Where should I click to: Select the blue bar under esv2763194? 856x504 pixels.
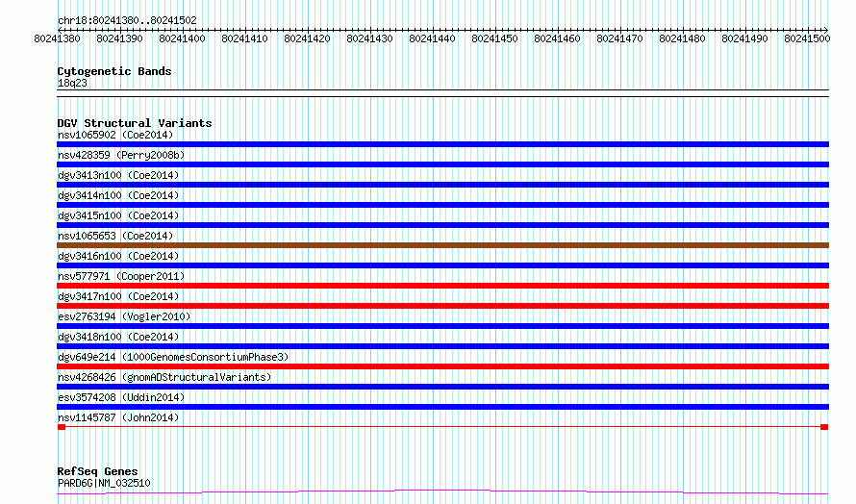pyautogui.click(x=442, y=326)
